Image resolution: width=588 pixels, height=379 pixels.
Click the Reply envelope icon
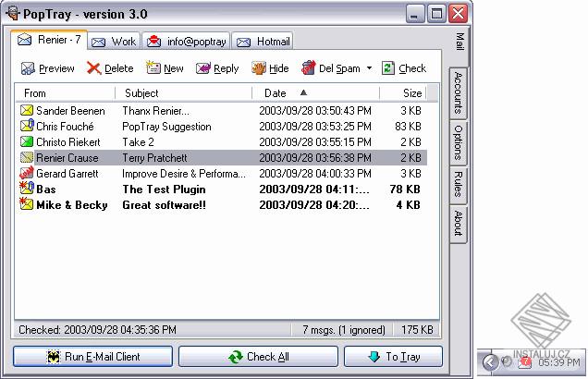click(x=202, y=68)
